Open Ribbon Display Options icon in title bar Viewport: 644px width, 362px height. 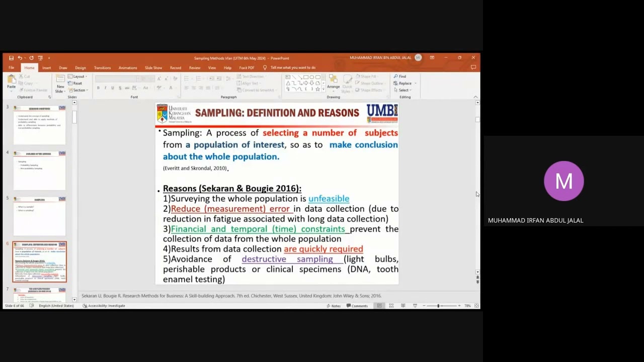click(432, 58)
